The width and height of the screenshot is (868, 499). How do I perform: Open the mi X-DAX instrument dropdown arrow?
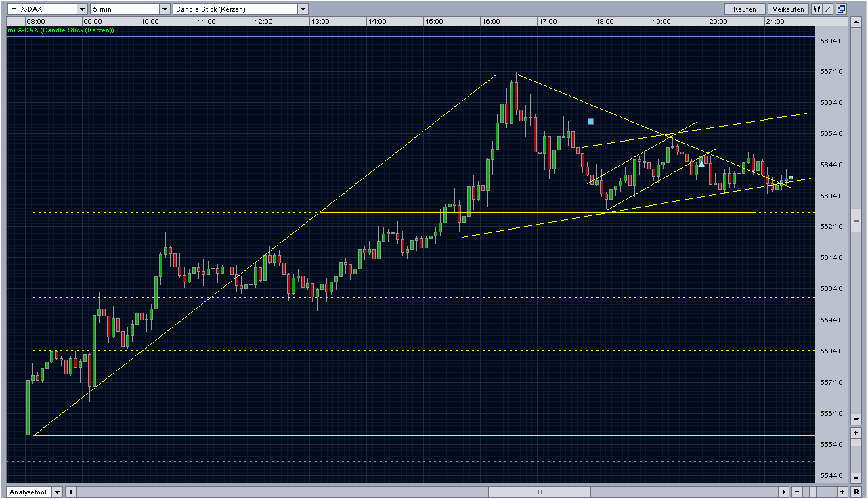coord(82,9)
